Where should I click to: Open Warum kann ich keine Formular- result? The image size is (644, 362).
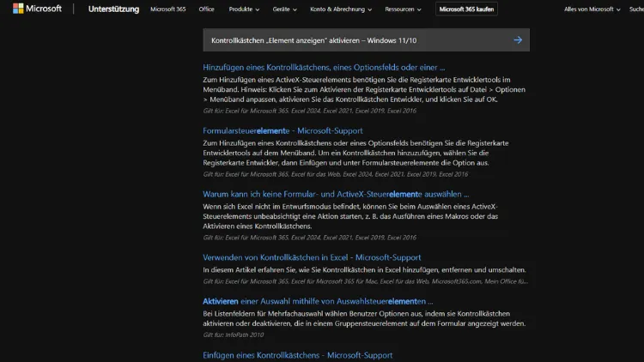click(x=336, y=194)
